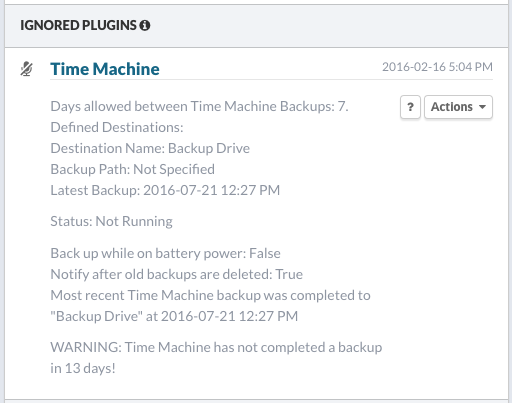The height and width of the screenshot is (403, 512).
Task: Click the IGNORED PLUGINS header text
Action: click(x=78, y=25)
